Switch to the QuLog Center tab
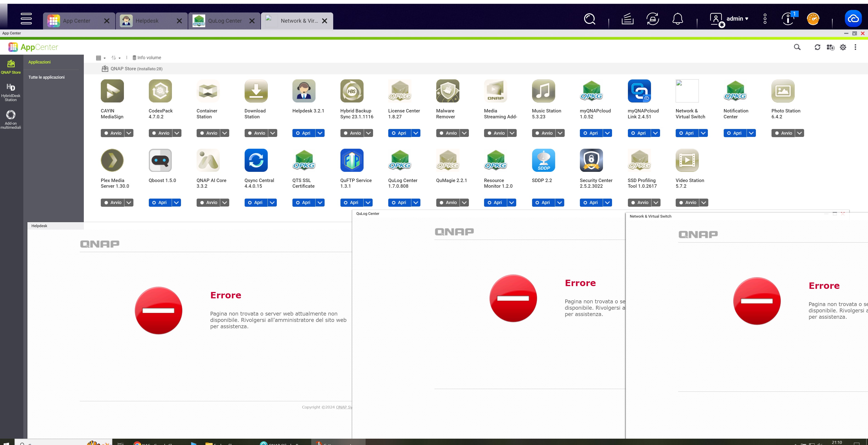Screen dimensions: 868x445 point(224,21)
